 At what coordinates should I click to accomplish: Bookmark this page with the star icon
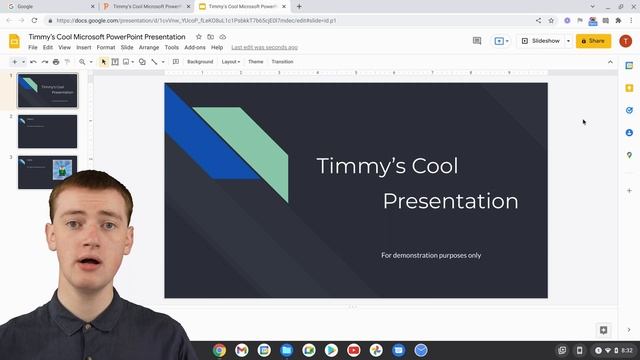tap(551, 20)
